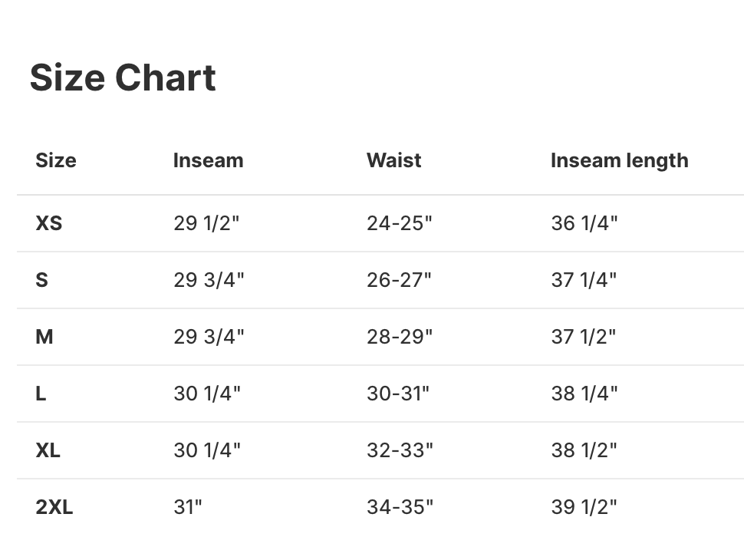Select the Inseam length column header

(619, 160)
